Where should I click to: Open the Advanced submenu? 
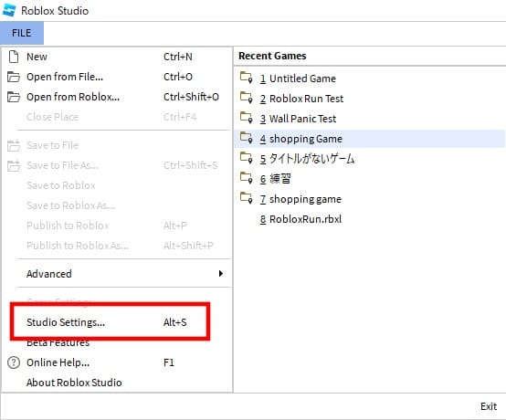pyautogui.click(x=117, y=274)
